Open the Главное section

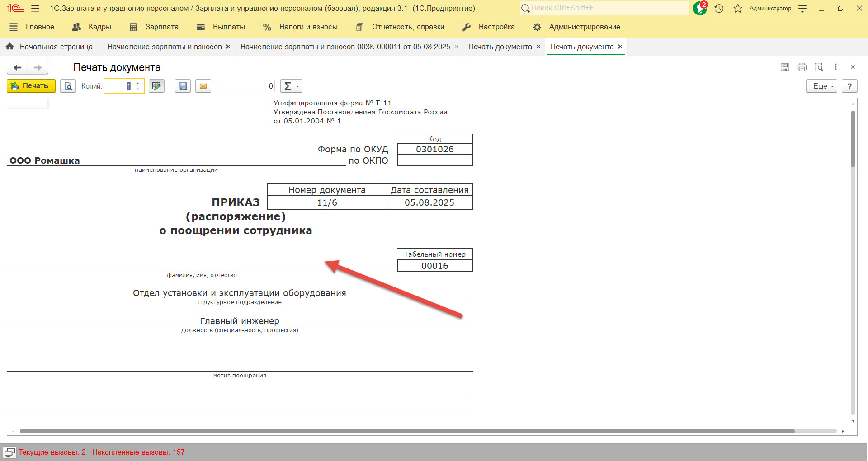pos(32,27)
